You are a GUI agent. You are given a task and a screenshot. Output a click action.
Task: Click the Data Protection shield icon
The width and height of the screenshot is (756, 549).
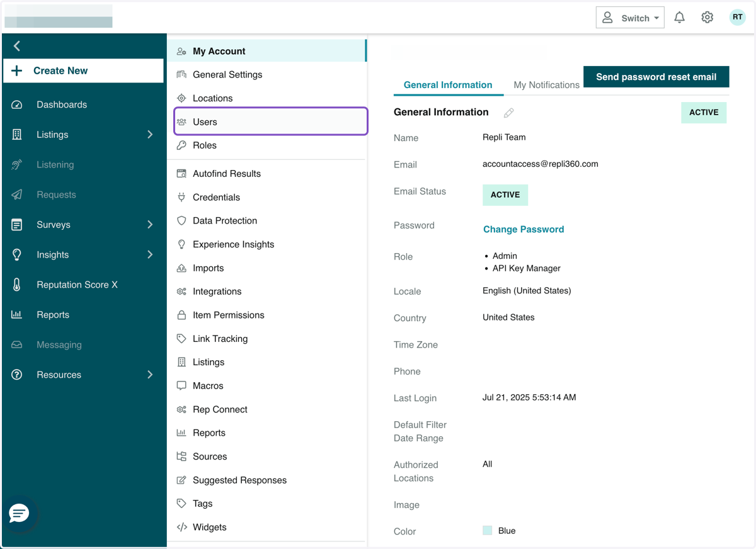coord(181,221)
